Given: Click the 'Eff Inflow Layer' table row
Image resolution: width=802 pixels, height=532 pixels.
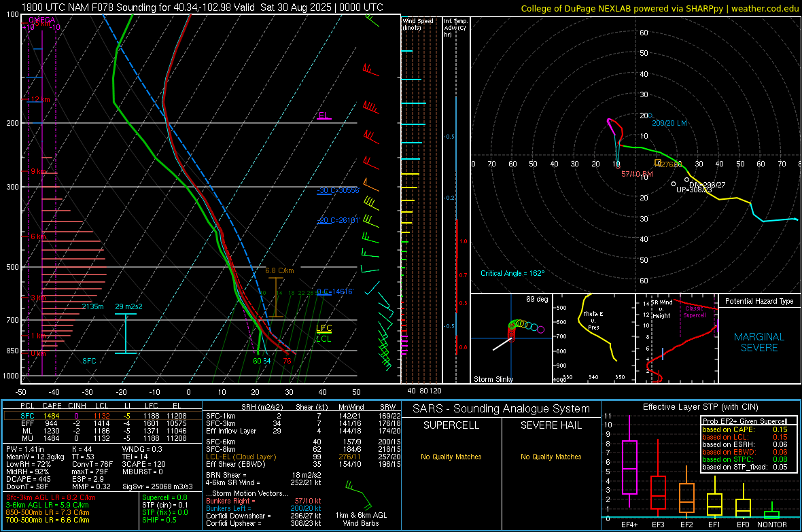Looking at the screenshot, I should [303, 431].
